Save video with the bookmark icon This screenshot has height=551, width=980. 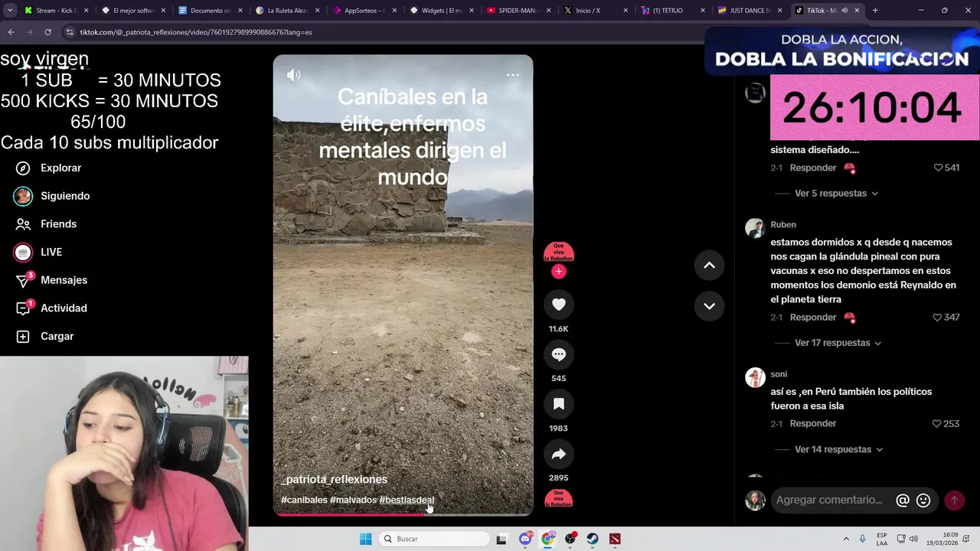559,404
